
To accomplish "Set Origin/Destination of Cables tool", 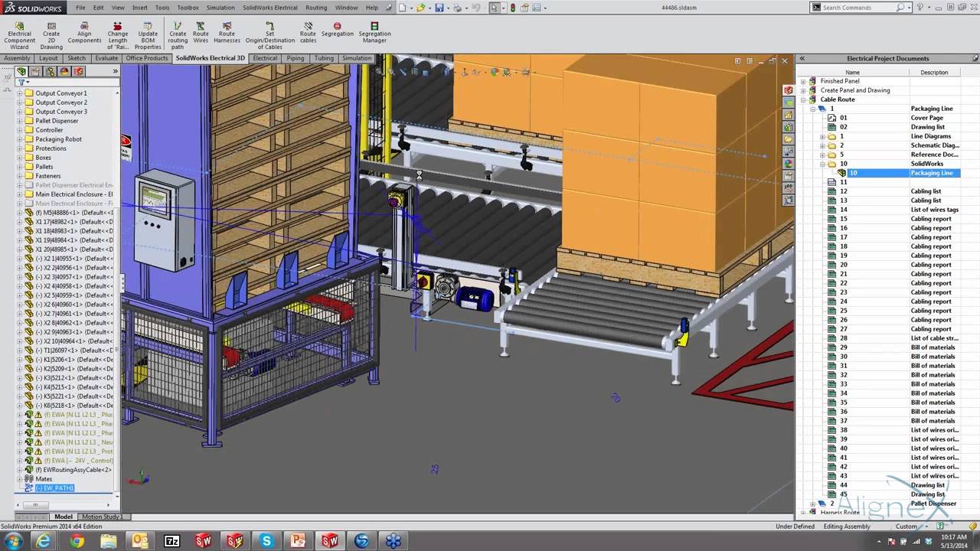I will (269, 36).
